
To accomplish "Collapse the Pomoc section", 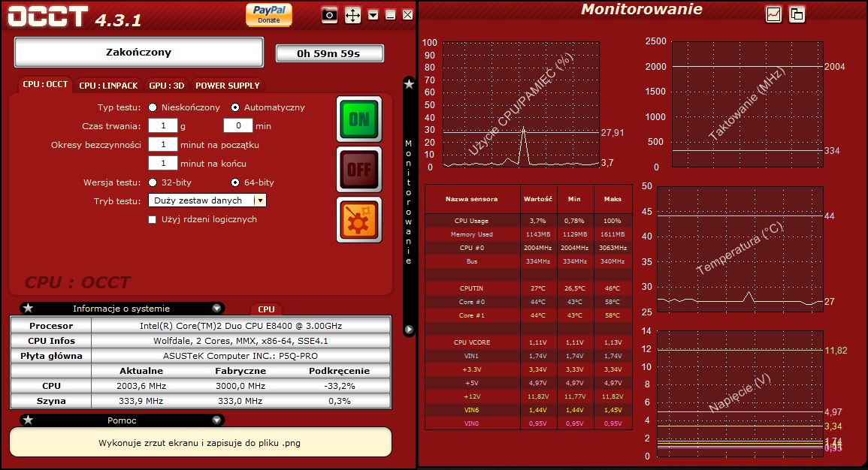I will click(216, 420).
